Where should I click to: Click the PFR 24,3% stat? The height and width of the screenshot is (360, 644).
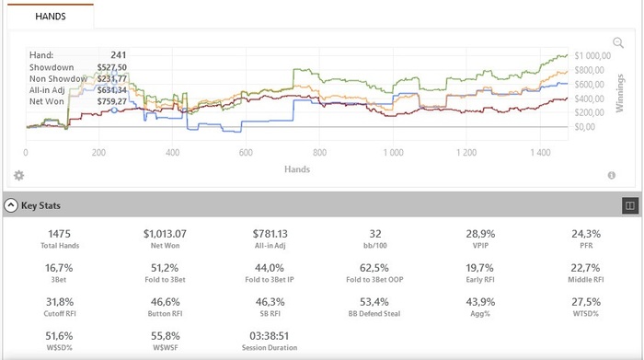[586, 238]
